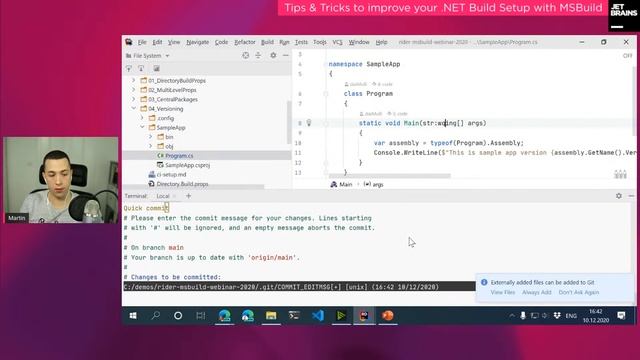
Task: Open the Navigate menu
Action: [198, 42]
